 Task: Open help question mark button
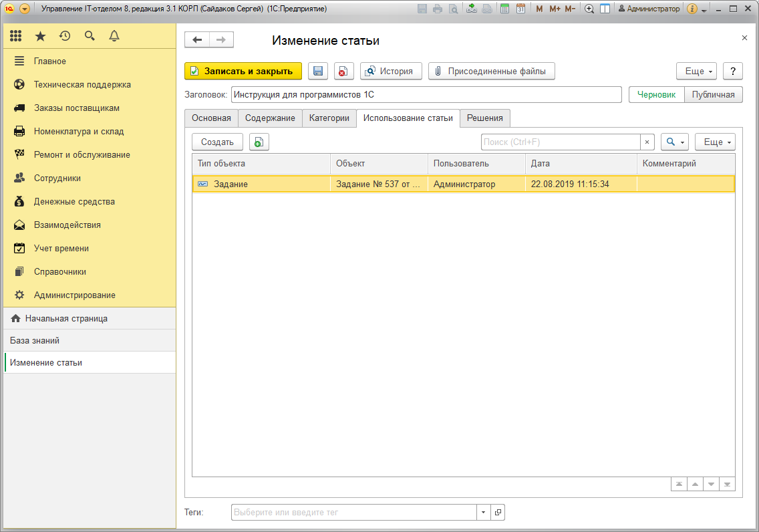[733, 71]
